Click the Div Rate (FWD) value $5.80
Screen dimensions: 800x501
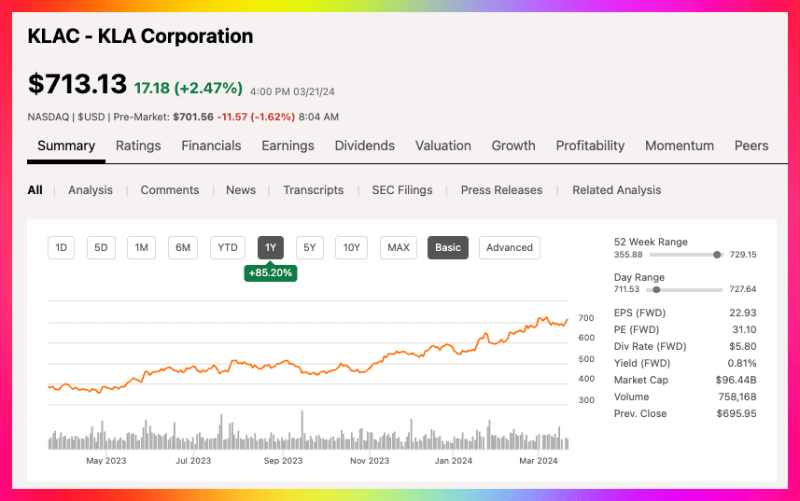(x=743, y=346)
